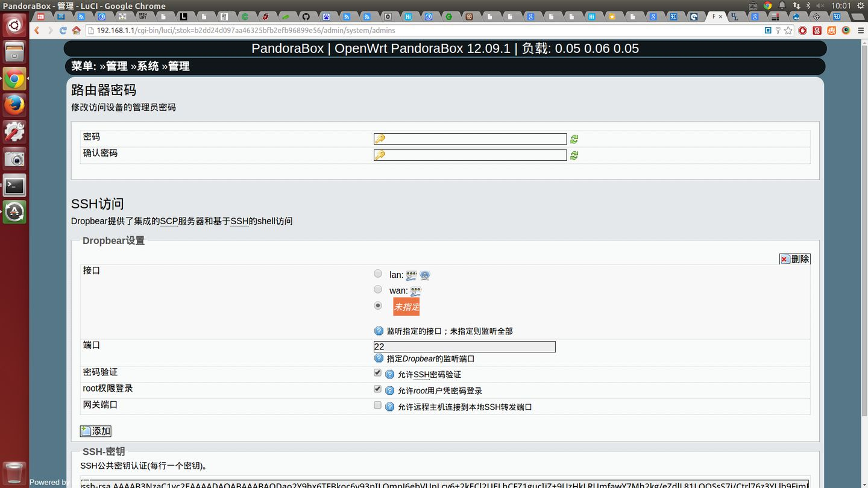Click the 添加 button
Screen dimensions: 868x488
coord(96,431)
